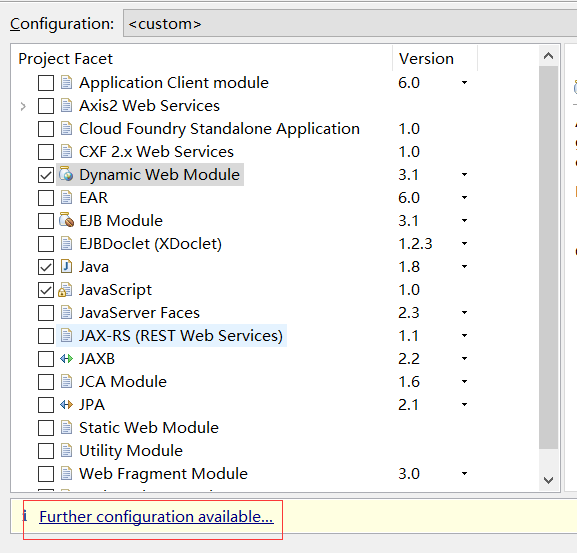Image resolution: width=577 pixels, height=553 pixels.
Task: Check the JavaServer Faces checkbox
Action: (46, 313)
